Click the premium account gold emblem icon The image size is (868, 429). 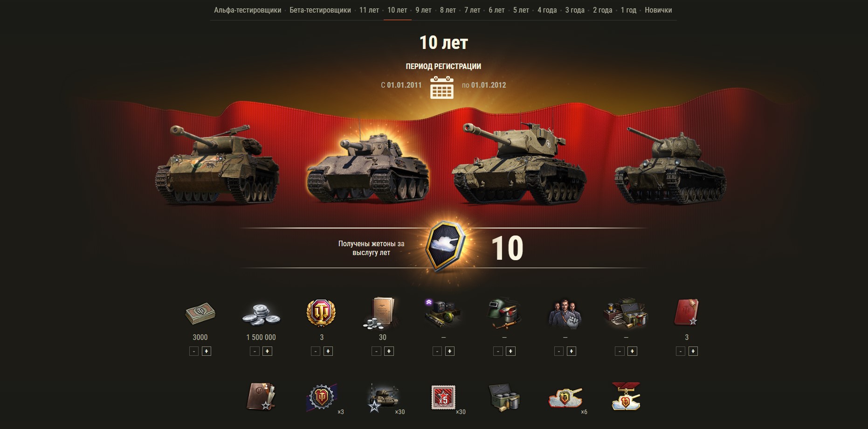[322, 312]
